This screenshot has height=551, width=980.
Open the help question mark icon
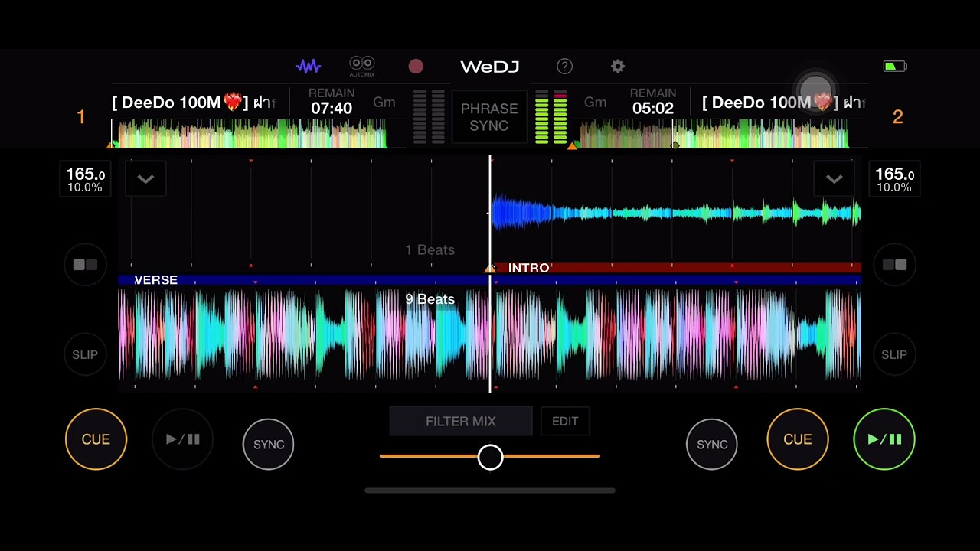[x=564, y=67]
